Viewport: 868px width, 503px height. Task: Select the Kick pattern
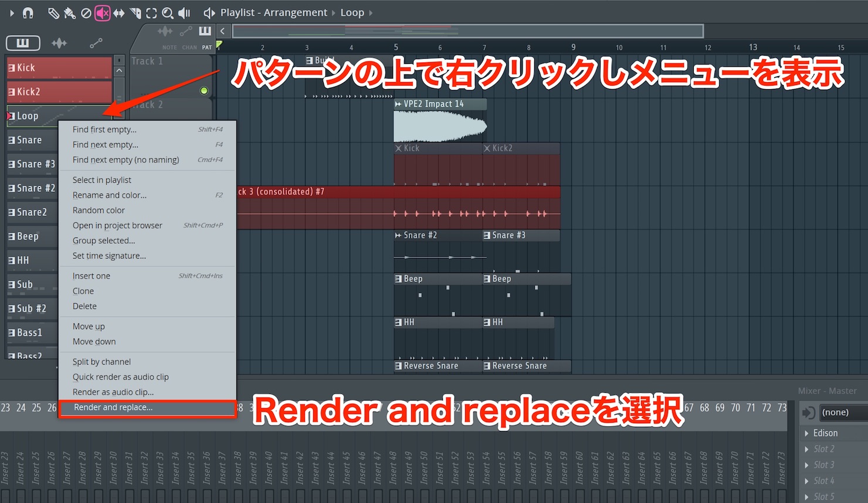(59, 67)
